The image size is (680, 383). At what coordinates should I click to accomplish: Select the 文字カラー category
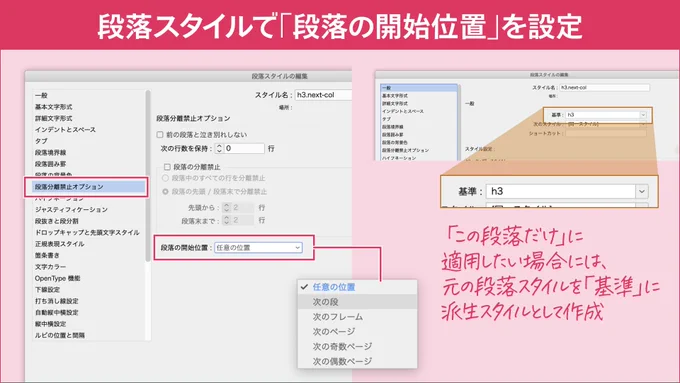(x=51, y=267)
